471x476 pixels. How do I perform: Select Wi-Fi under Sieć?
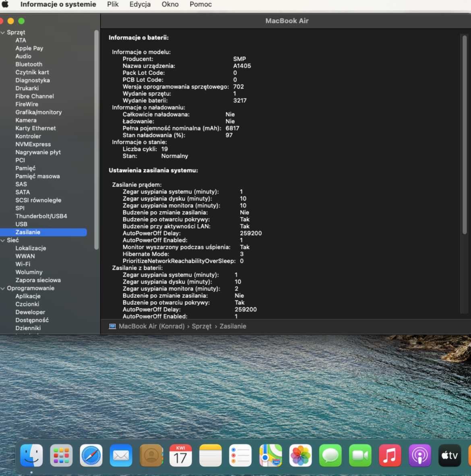(x=23, y=264)
